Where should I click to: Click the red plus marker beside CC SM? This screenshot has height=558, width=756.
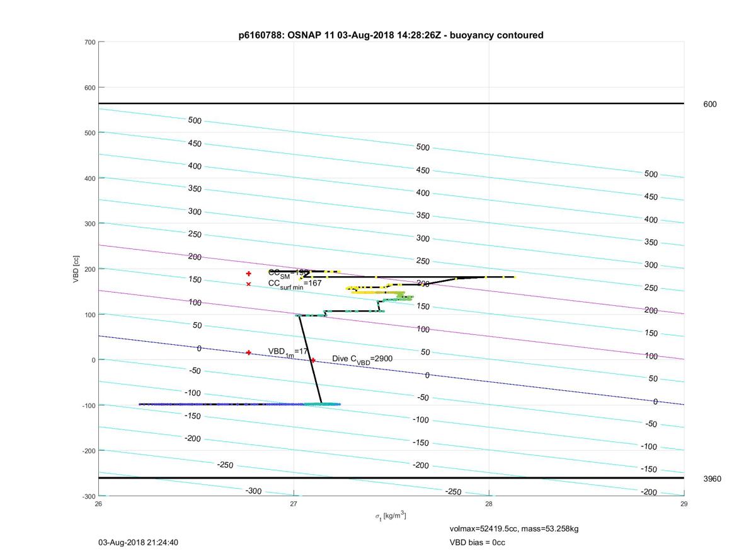(249, 274)
